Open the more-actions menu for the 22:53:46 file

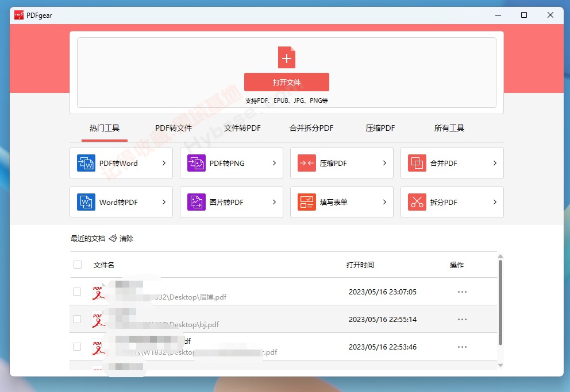pos(462,347)
